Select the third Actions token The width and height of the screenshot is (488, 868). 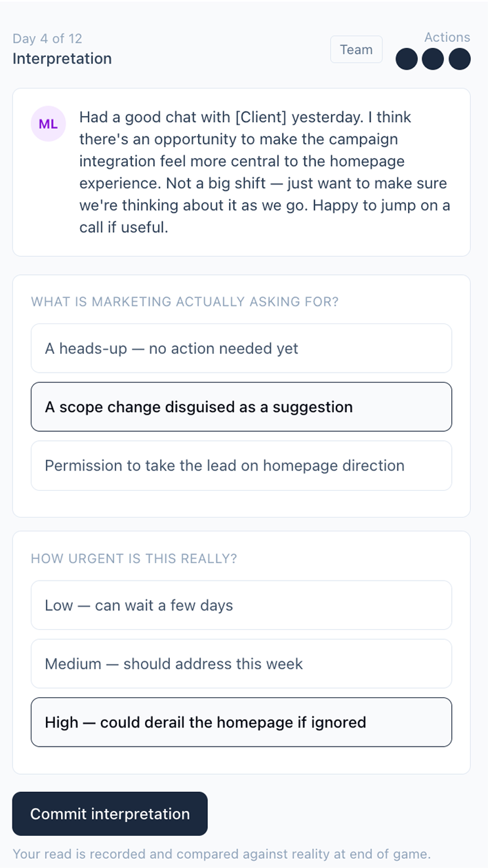[x=460, y=59]
